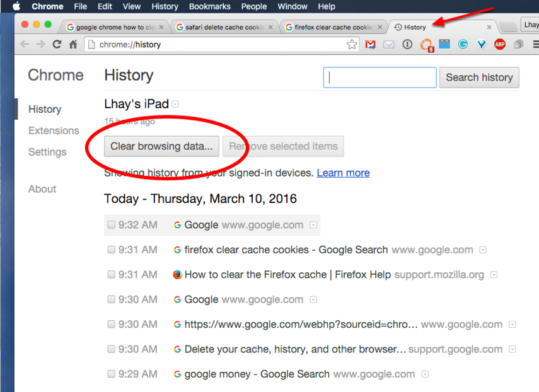The width and height of the screenshot is (539, 392).
Task: Switch to the 'safari delete cache cookie' tab
Action: click(x=222, y=27)
